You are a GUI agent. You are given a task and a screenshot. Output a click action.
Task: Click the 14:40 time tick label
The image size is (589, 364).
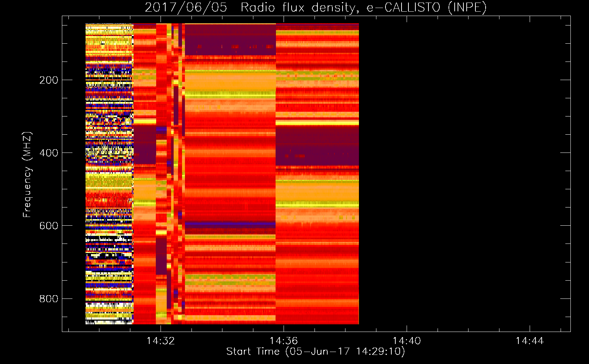coord(407,341)
